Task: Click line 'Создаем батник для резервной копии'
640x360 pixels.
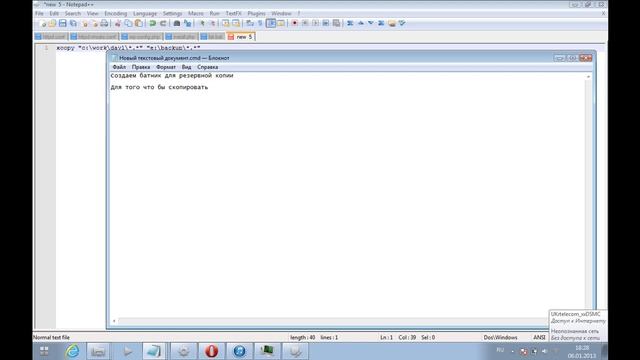Action: [172, 76]
